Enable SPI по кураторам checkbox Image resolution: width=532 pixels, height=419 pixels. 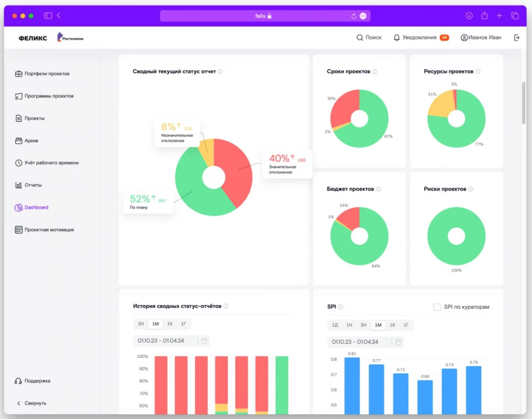[x=437, y=307]
